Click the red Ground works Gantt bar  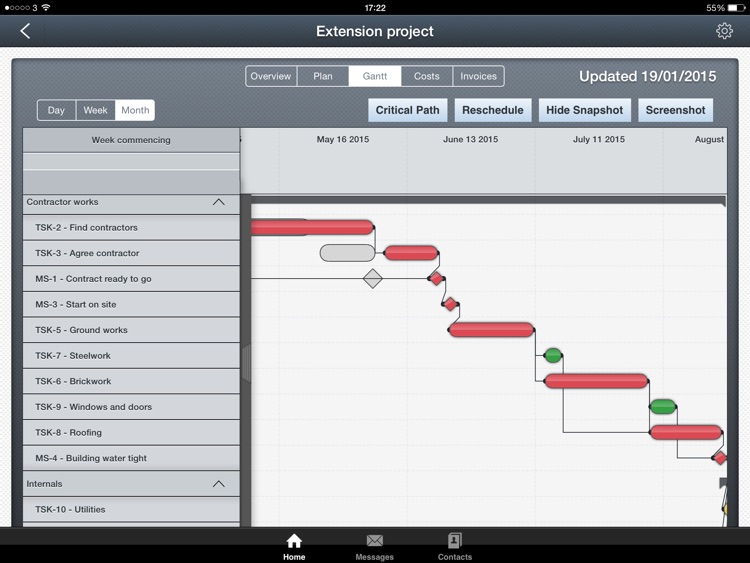point(491,330)
